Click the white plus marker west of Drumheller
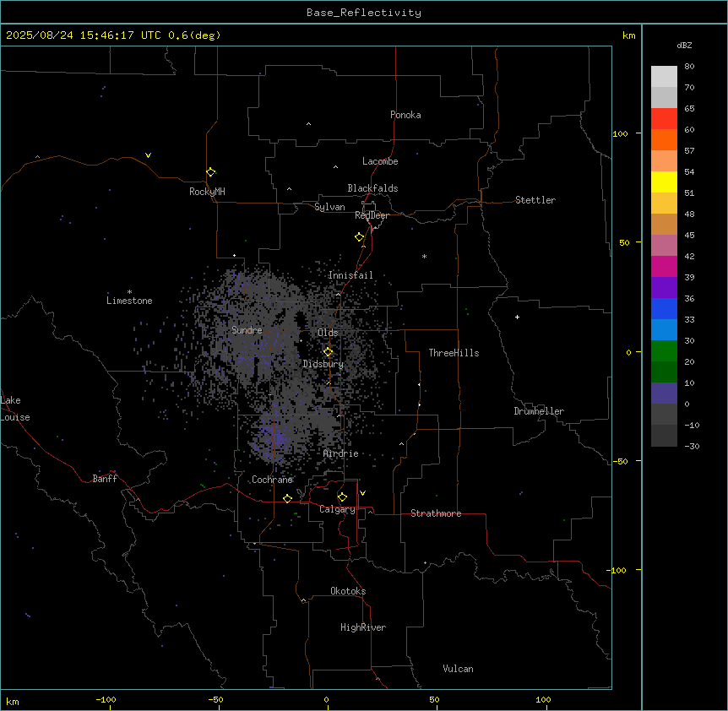This screenshot has width=728, height=711. point(517,317)
